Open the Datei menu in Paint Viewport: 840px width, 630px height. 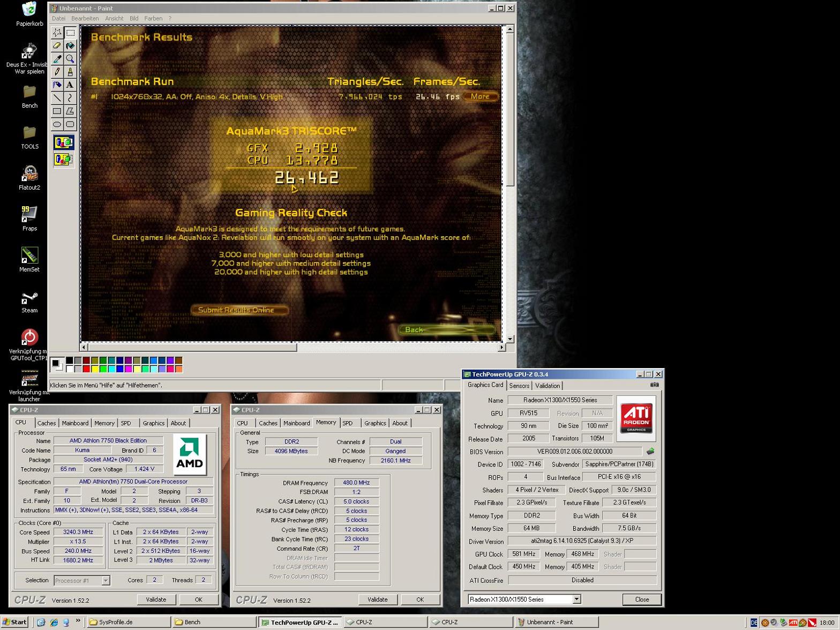[58, 18]
